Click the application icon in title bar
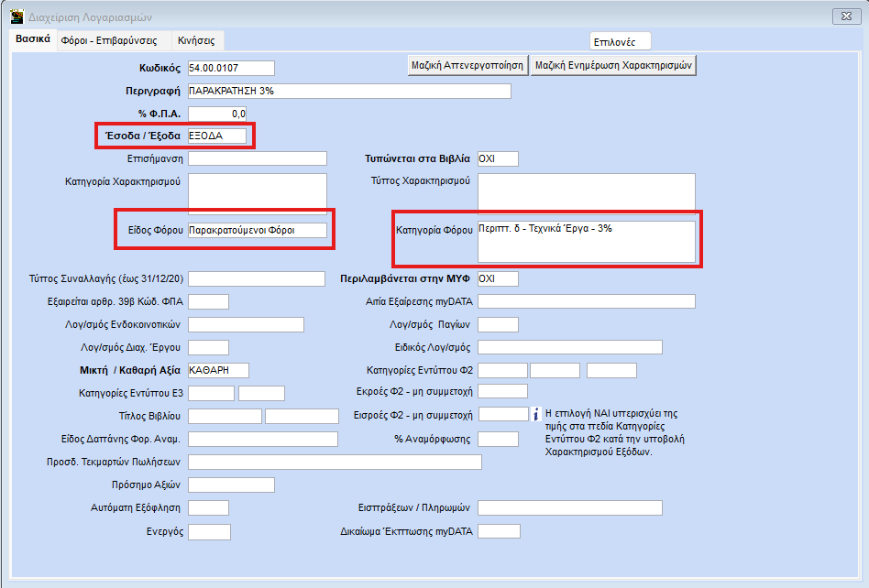The width and height of the screenshot is (869, 588). [x=16, y=16]
